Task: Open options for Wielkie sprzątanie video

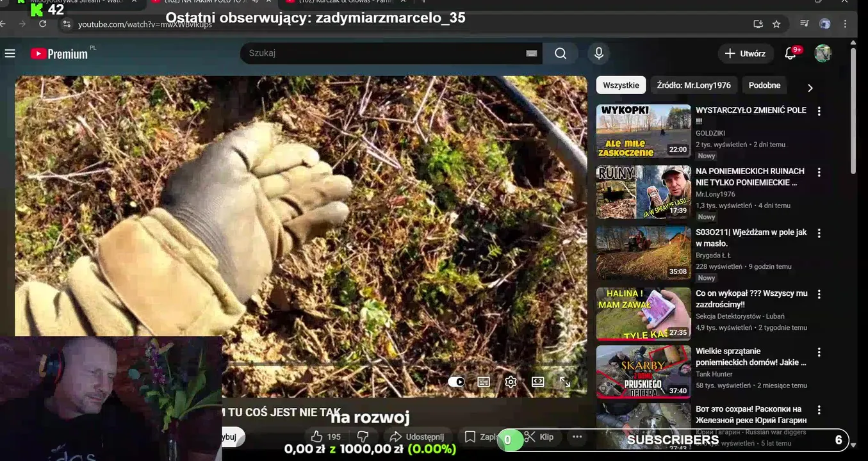Action: (819, 352)
